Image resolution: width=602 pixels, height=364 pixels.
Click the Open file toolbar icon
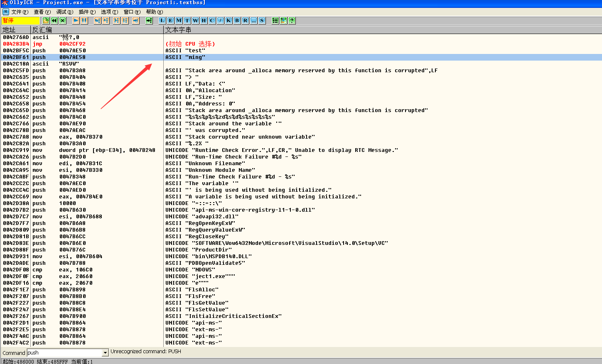click(46, 20)
